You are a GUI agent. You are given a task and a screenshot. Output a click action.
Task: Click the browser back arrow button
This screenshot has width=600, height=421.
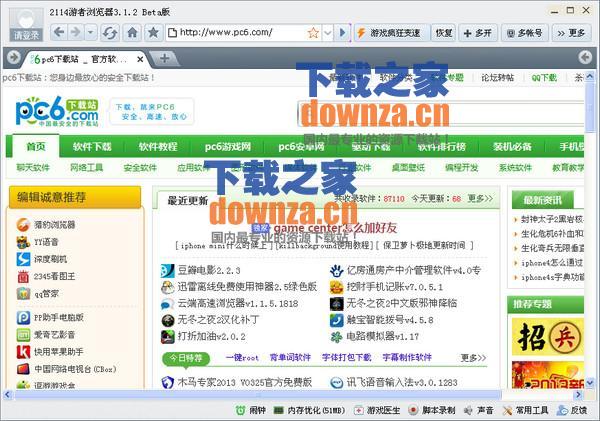tap(59, 33)
